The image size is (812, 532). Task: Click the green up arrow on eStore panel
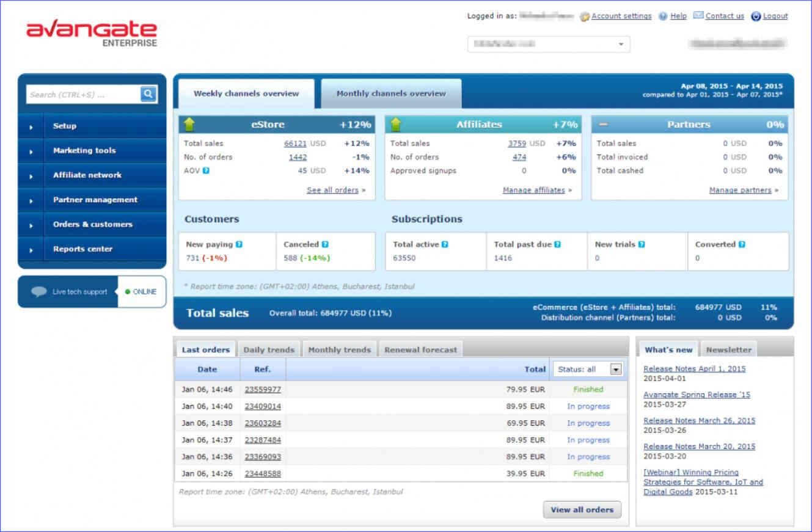(x=188, y=124)
